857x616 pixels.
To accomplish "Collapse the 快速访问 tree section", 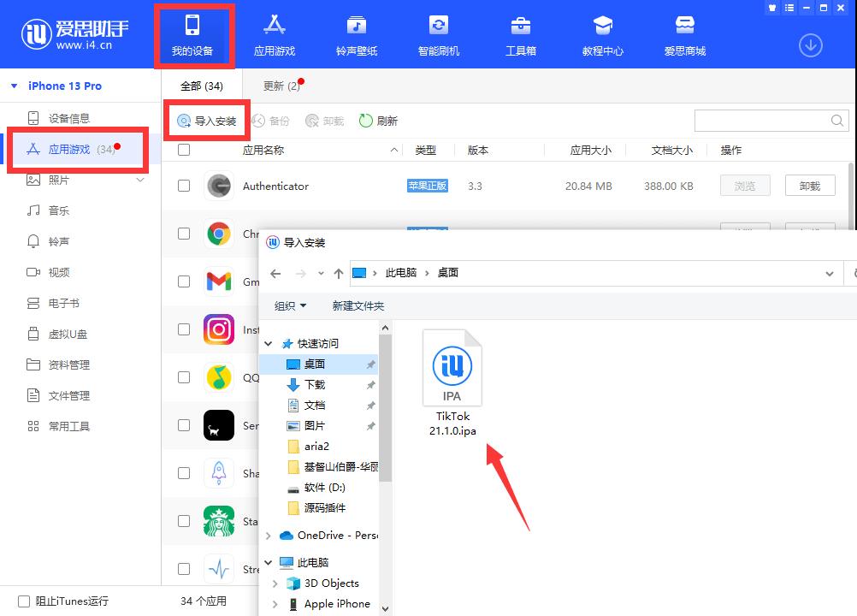I will coord(268,342).
